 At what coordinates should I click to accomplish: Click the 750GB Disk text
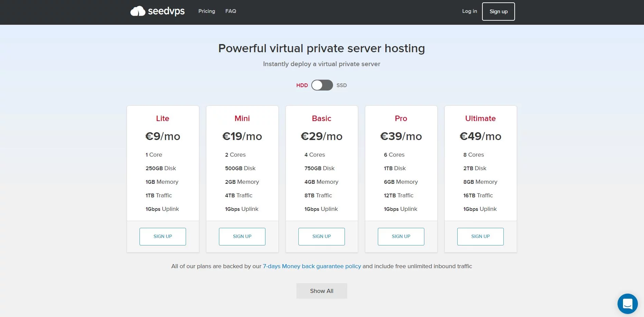[x=319, y=168]
